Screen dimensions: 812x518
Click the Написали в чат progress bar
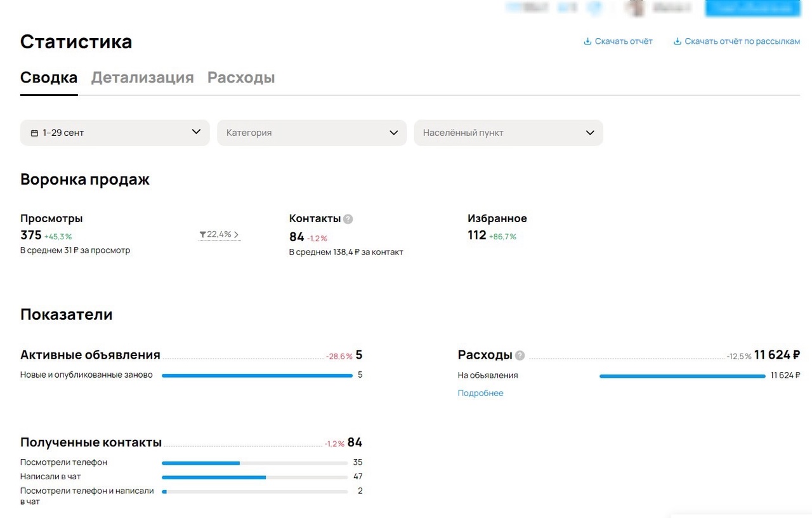(x=254, y=477)
